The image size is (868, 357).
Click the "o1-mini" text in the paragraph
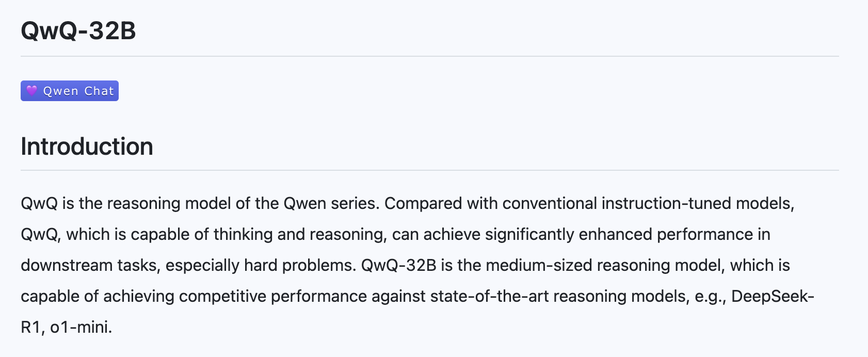(81, 327)
